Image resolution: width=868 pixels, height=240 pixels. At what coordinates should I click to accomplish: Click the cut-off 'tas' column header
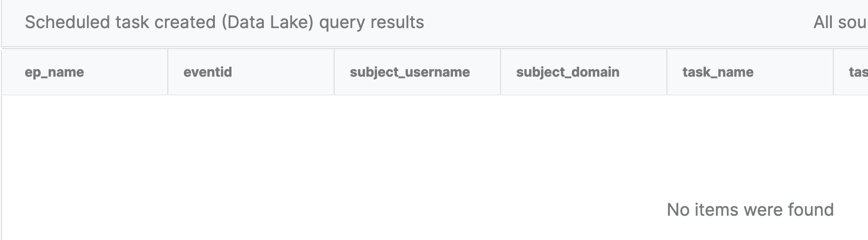[x=858, y=72]
